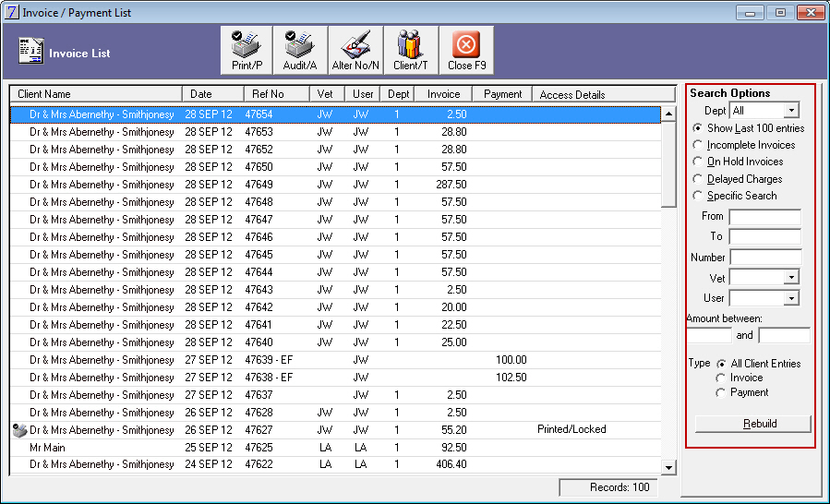Select invoice row 47650

[x=335, y=167]
